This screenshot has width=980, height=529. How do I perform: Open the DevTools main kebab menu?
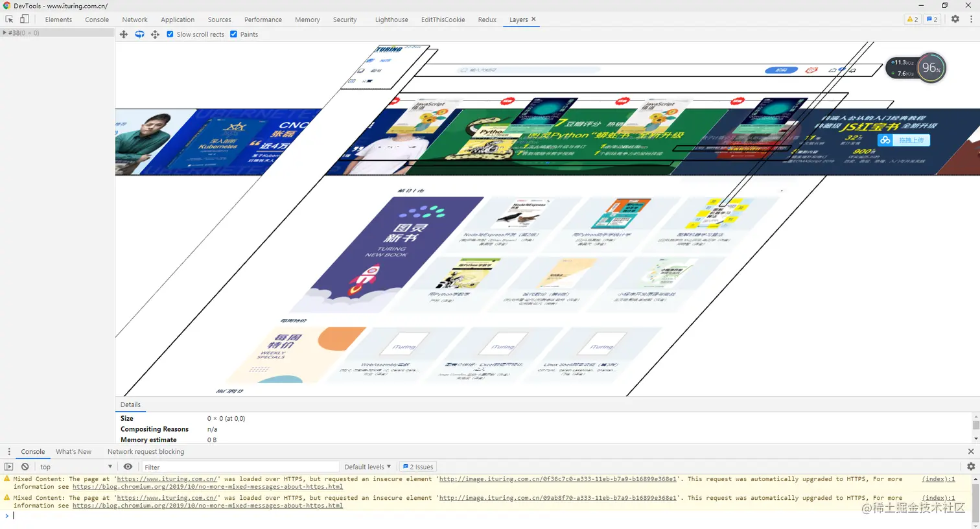[x=971, y=19]
